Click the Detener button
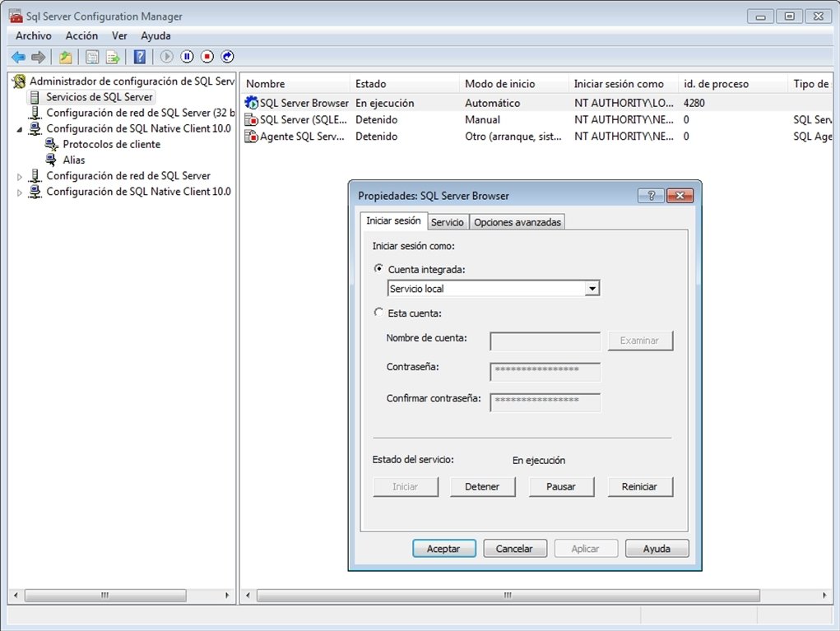 (x=482, y=486)
